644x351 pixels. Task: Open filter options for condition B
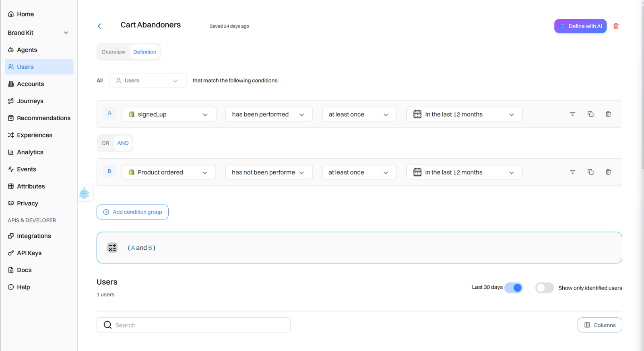pyautogui.click(x=572, y=172)
